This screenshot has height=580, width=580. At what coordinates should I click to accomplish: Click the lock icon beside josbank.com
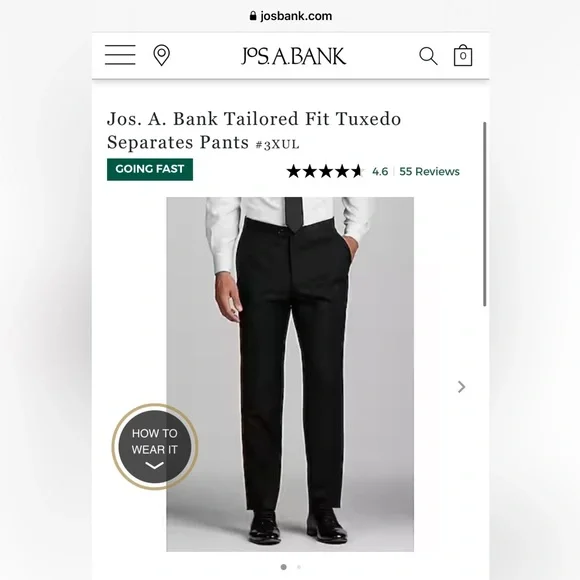tap(253, 16)
